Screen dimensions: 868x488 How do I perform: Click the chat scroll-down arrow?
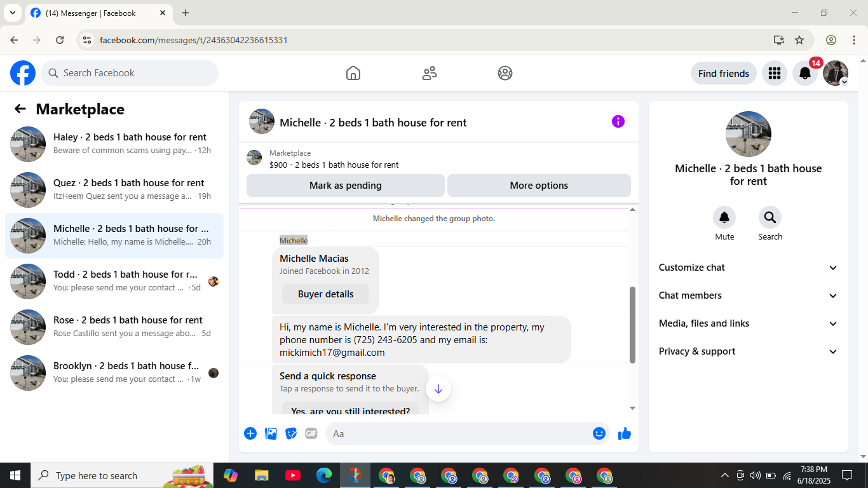pos(632,409)
